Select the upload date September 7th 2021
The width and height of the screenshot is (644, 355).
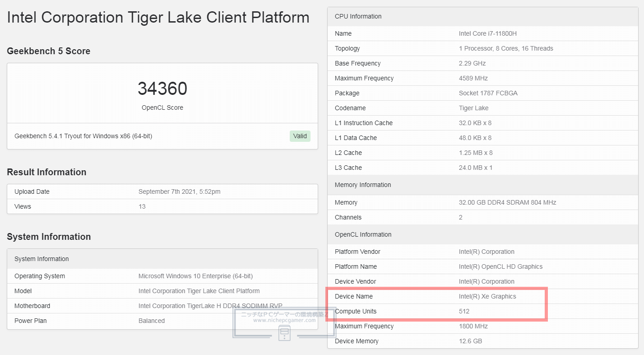tap(180, 192)
